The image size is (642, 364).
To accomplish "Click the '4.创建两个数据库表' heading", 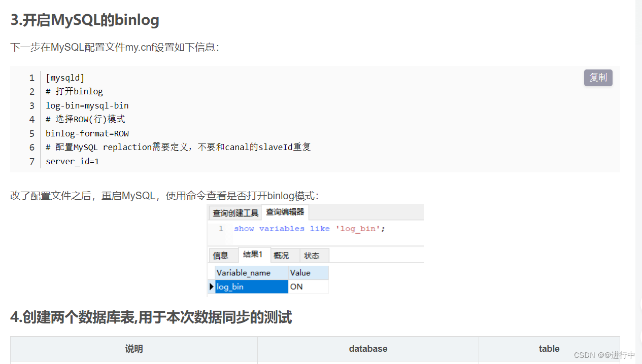I will [x=151, y=318].
